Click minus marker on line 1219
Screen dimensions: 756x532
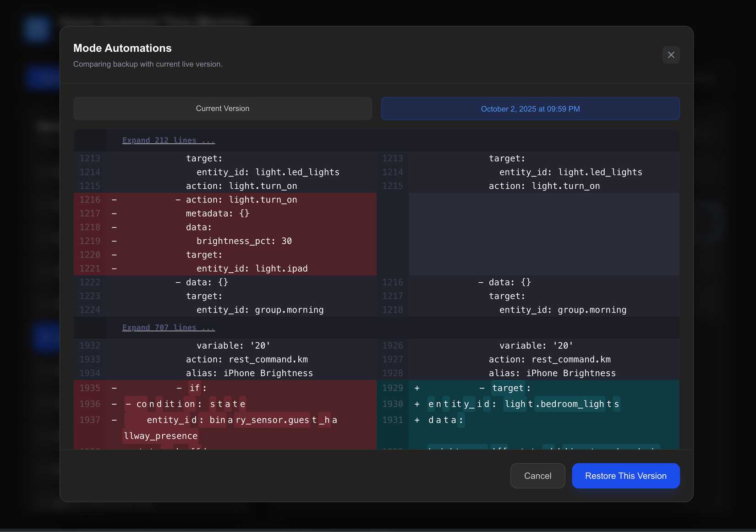pos(114,241)
